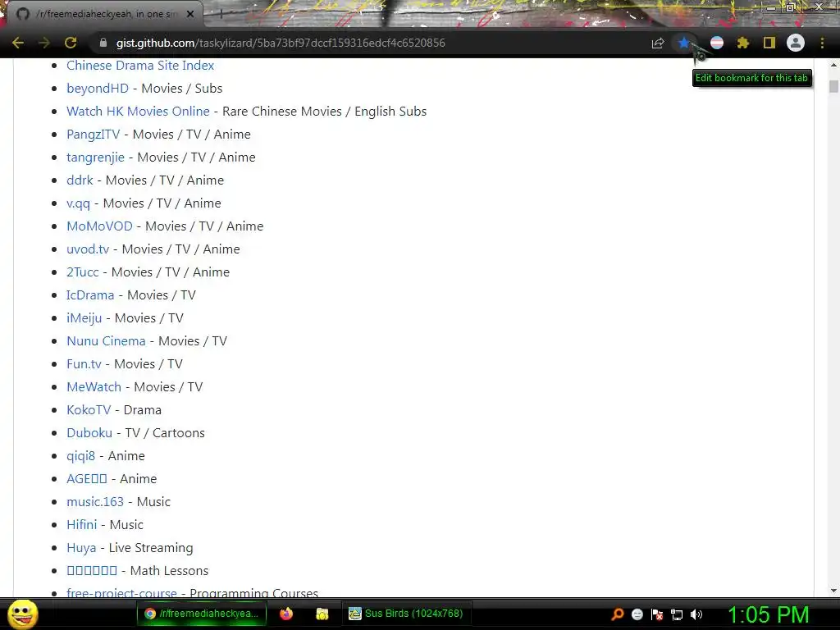The image size is (840, 630).
Task: Open the Extensions puzzle piece menu
Action: 743,43
